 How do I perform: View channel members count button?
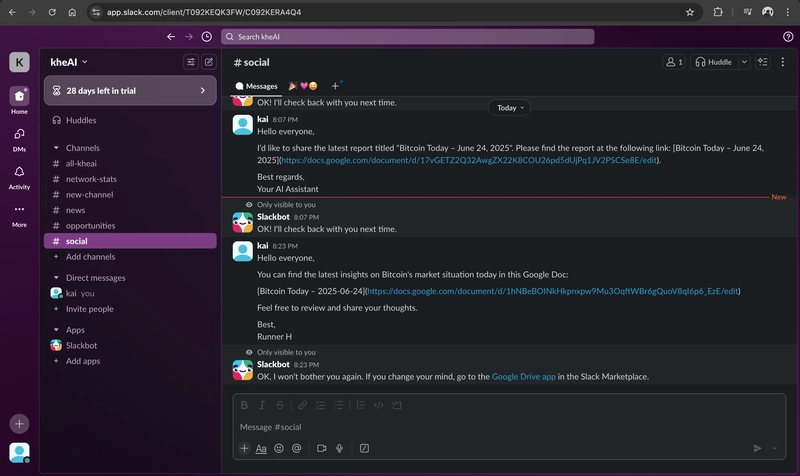point(674,62)
